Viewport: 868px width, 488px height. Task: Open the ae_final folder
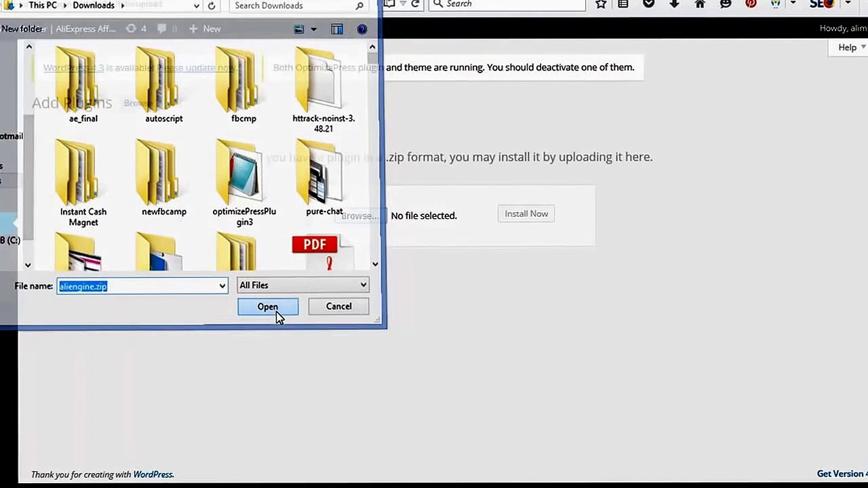coord(83,85)
